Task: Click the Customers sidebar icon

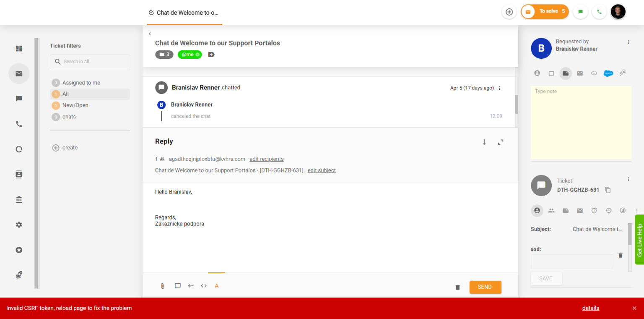Action: coord(19,174)
